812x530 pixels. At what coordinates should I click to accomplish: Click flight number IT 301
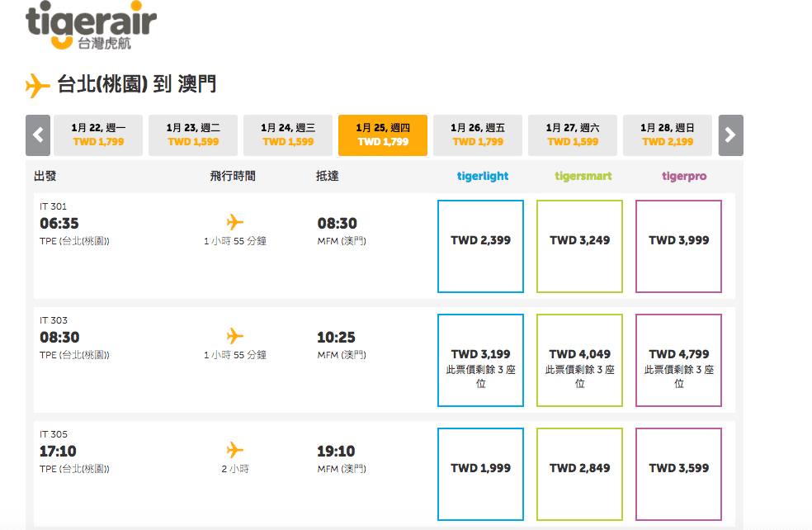coord(54,206)
